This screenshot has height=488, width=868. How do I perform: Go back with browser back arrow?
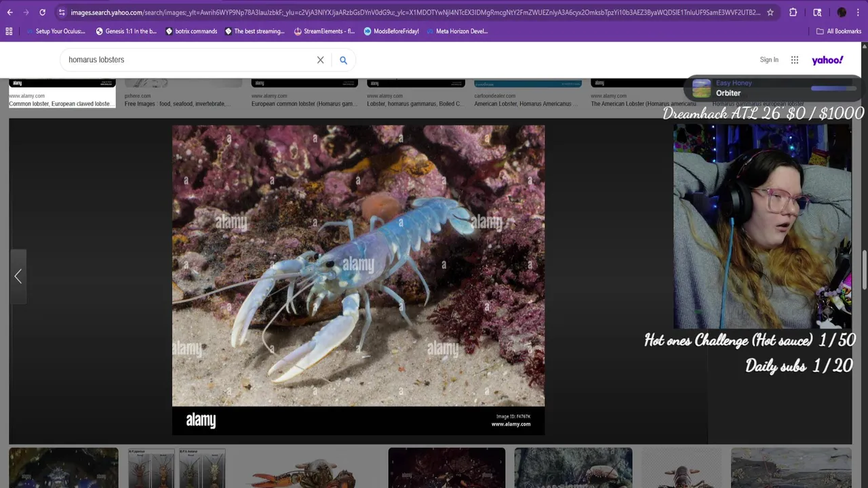tap(9, 12)
